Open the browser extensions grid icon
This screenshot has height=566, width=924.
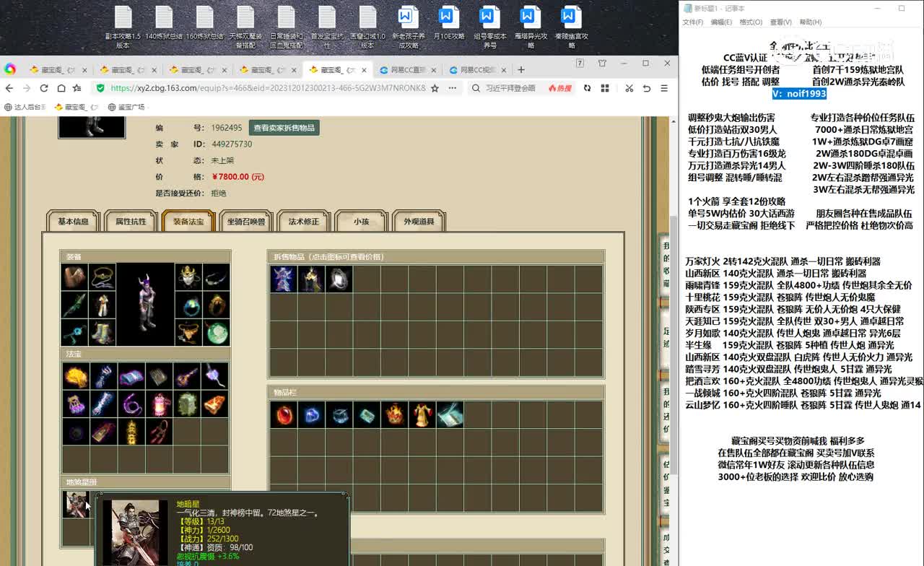604,88
